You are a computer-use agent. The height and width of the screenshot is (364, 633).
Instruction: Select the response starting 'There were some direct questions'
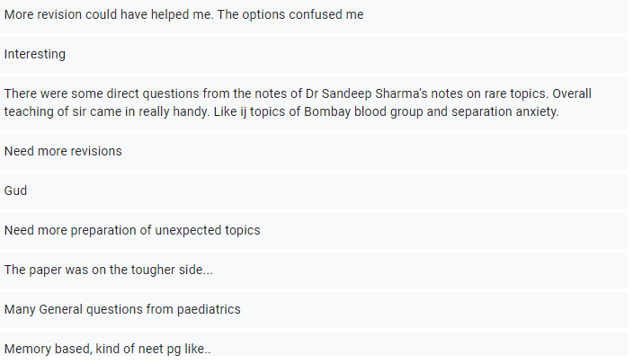coord(314,103)
